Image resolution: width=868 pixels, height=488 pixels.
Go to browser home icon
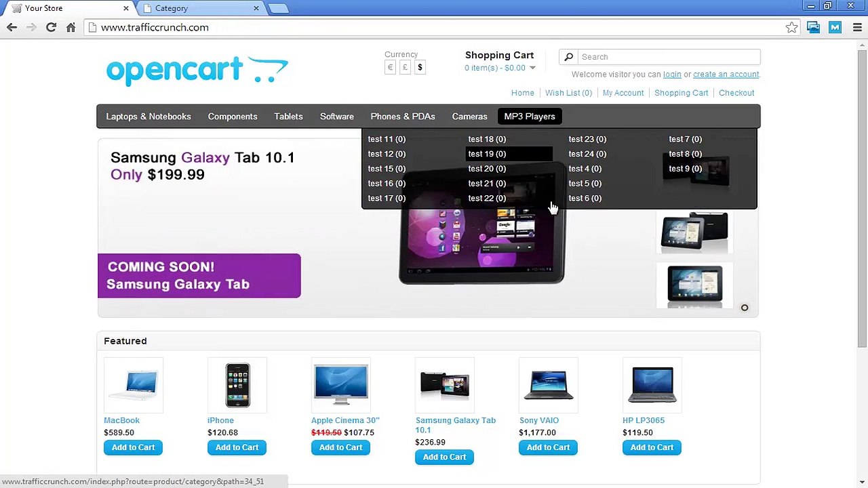point(71,27)
